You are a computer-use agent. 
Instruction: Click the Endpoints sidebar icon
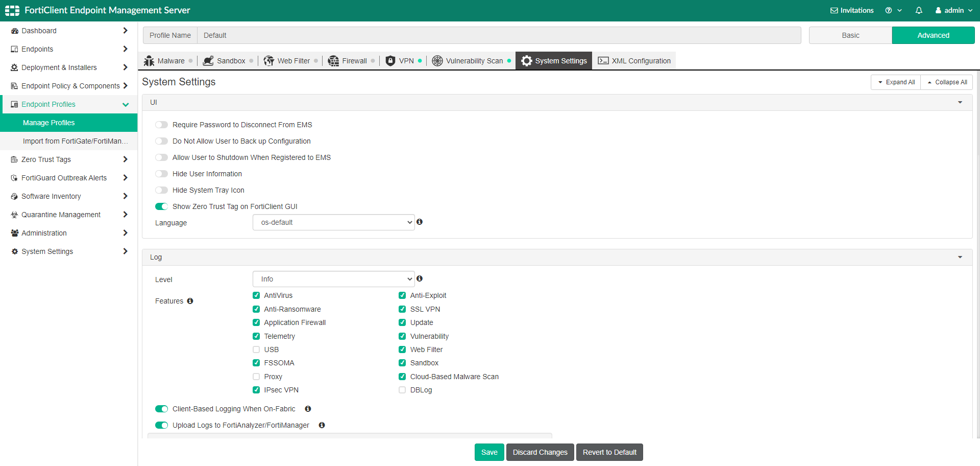(x=14, y=49)
